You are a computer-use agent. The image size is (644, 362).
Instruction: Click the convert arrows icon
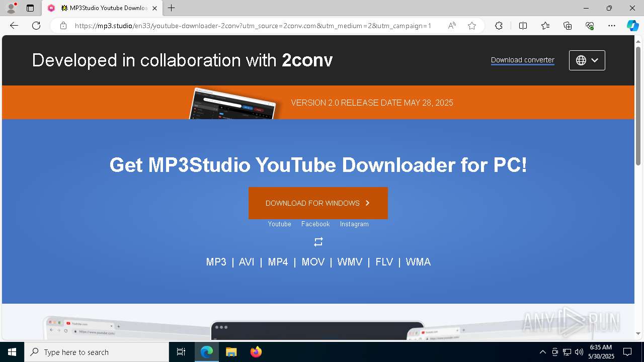click(x=318, y=242)
